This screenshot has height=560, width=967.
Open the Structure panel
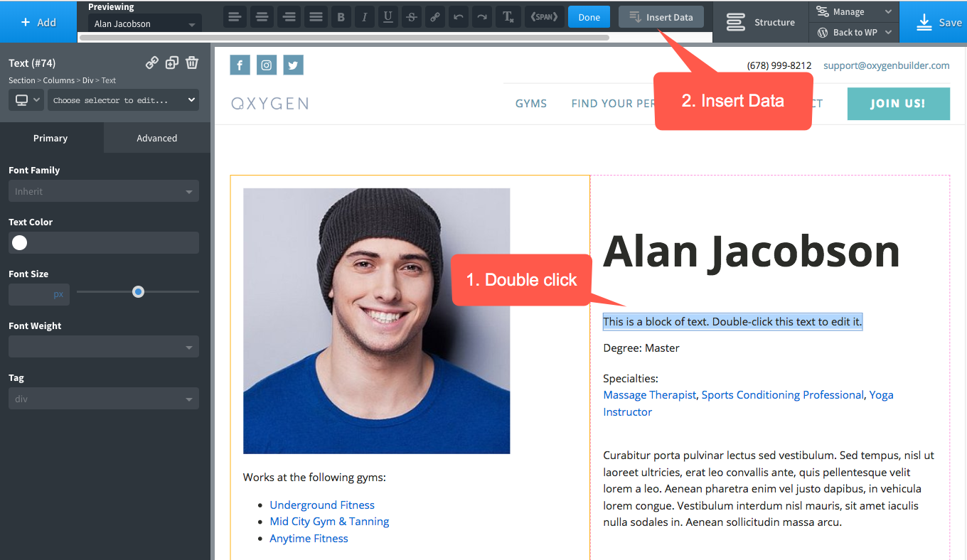[761, 22]
